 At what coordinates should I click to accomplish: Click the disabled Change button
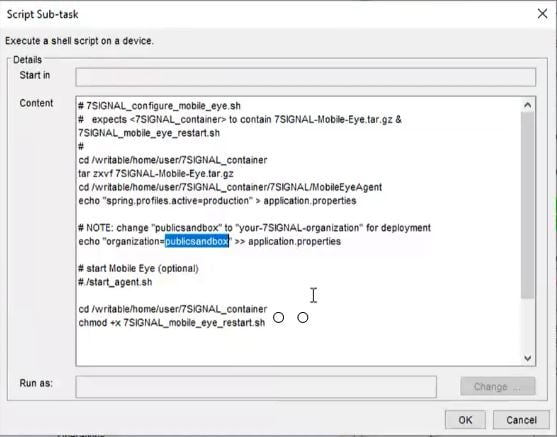click(x=498, y=386)
